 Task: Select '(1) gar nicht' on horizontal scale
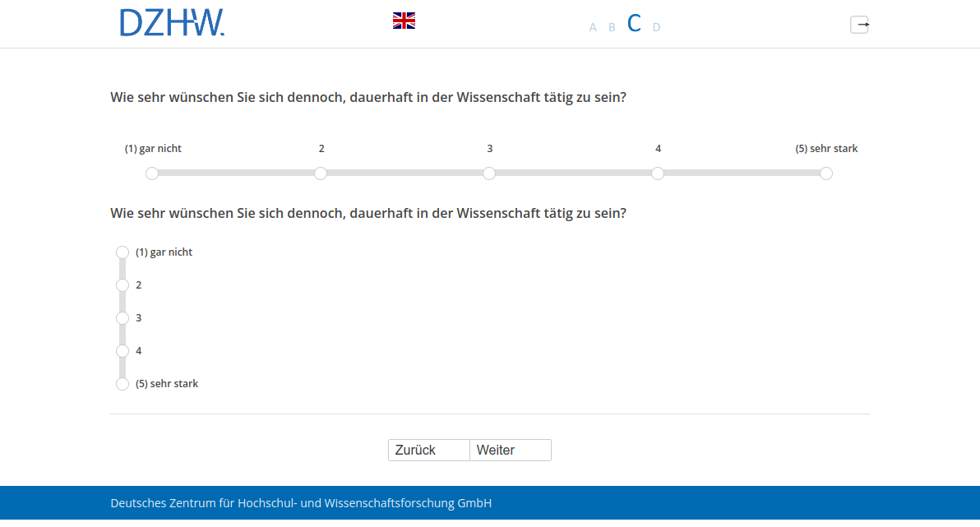(x=152, y=173)
